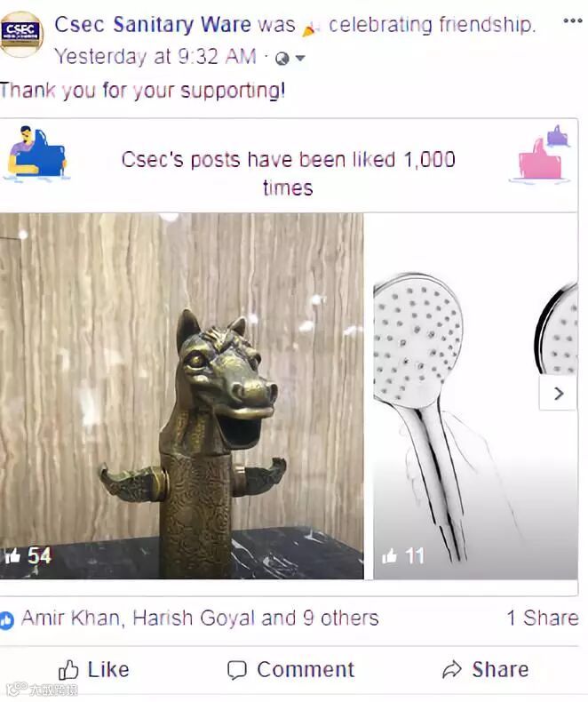Click the Comment speech bubble button

pyautogui.click(x=290, y=670)
